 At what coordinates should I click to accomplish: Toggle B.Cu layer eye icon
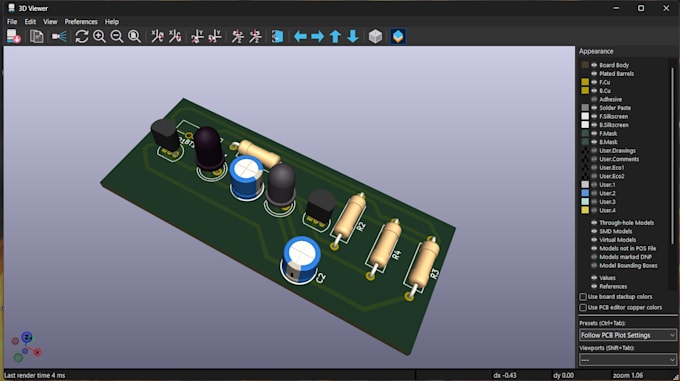[x=594, y=91]
